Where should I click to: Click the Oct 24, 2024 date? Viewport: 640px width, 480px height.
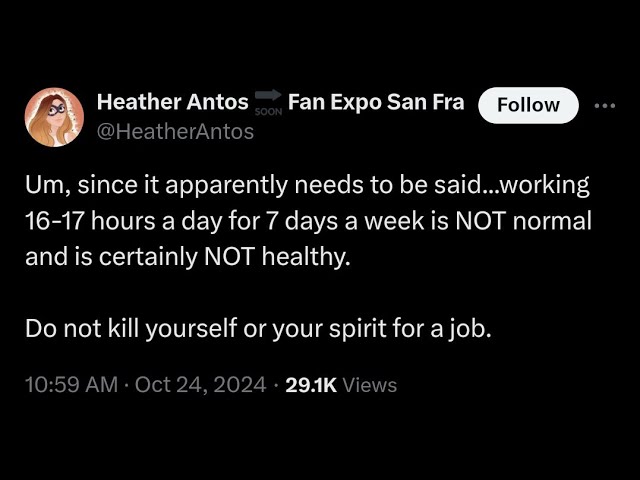200,385
